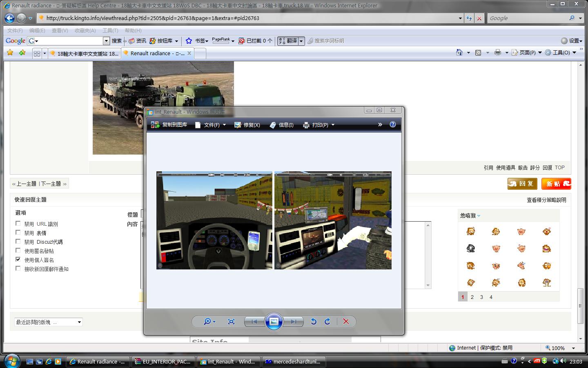This screenshot has width=588, height=368.
Task: Open the 工具(T) menu in IE
Action: click(110, 31)
